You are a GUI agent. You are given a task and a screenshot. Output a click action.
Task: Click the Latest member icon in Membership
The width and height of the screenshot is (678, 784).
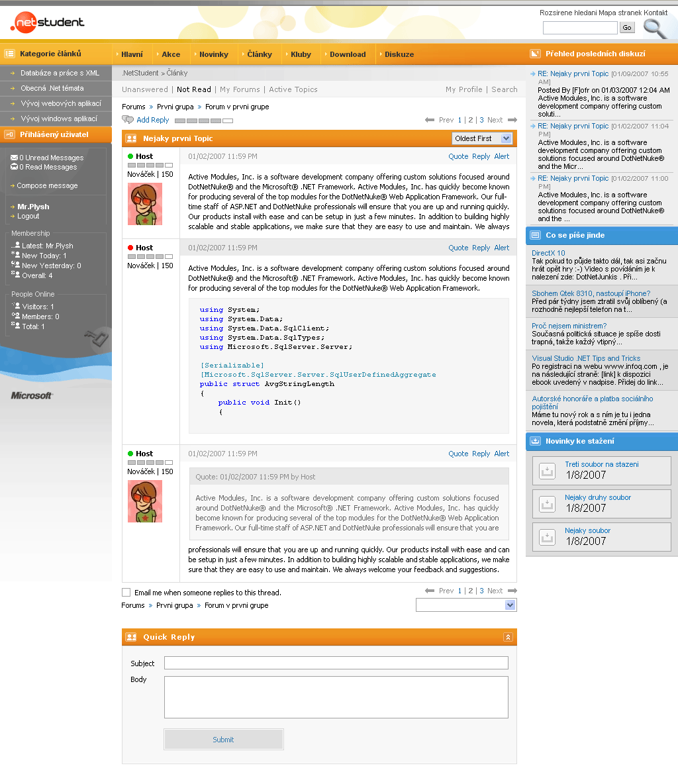coord(15,246)
